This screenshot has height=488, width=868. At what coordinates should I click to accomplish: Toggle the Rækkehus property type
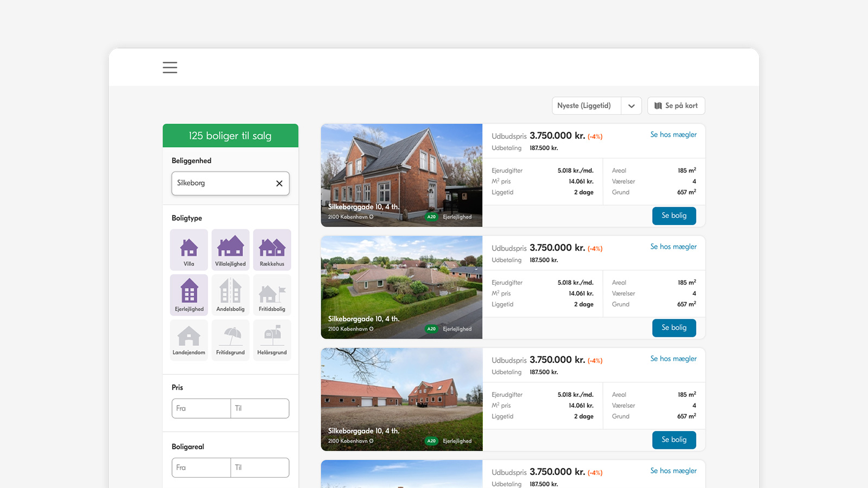pyautogui.click(x=272, y=249)
